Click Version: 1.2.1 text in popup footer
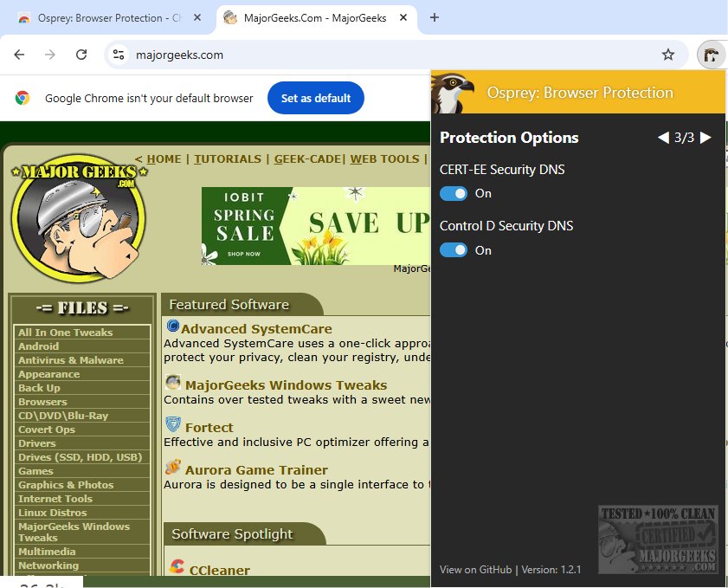 [x=551, y=570]
